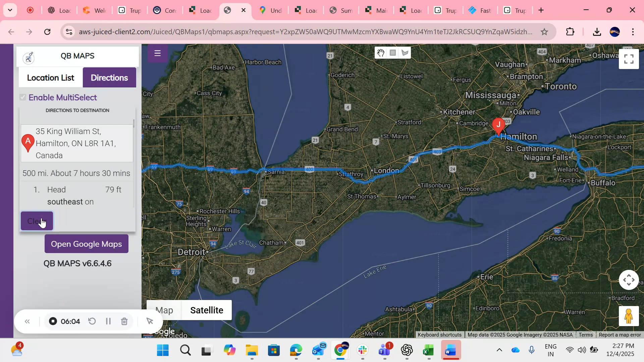The width and height of the screenshot is (644, 362).
Task: Switch to the Location List tab
Action: pyautogui.click(x=50, y=77)
